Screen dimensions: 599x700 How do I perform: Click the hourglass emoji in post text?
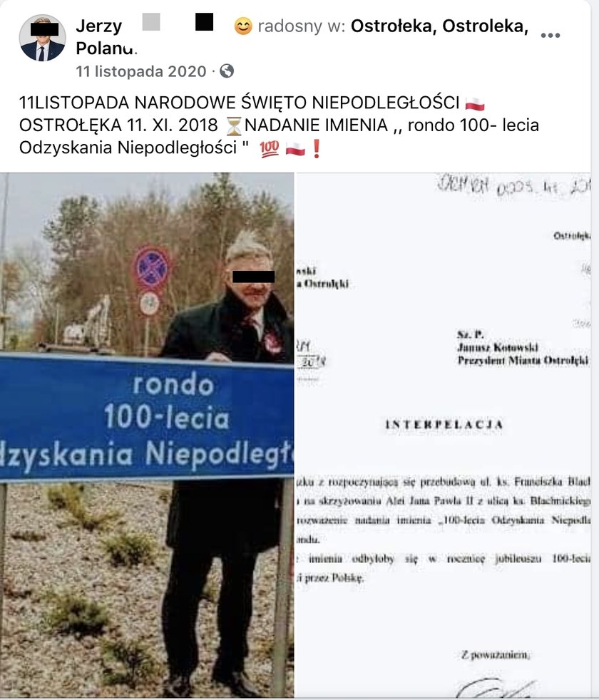232,126
